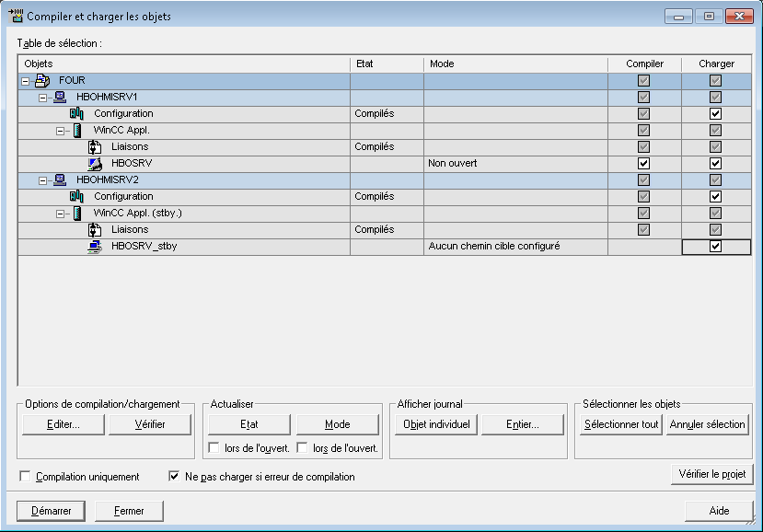Click the WinCC Appl. (stby.) application icon

[77, 214]
